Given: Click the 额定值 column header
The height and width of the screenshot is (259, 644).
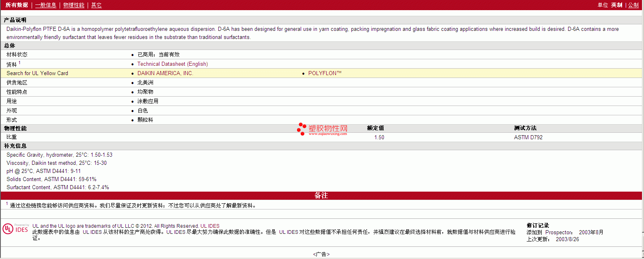Looking at the screenshot, I should [375, 128].
